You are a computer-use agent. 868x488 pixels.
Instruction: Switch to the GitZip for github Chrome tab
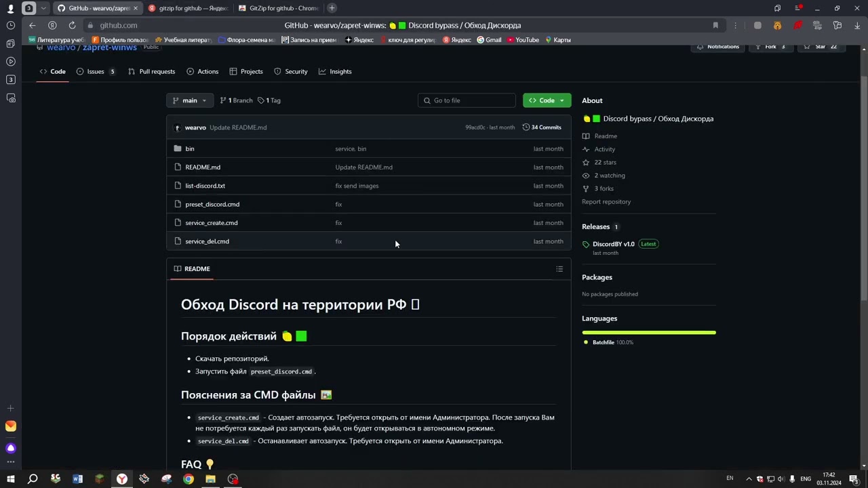pos(278,8)
